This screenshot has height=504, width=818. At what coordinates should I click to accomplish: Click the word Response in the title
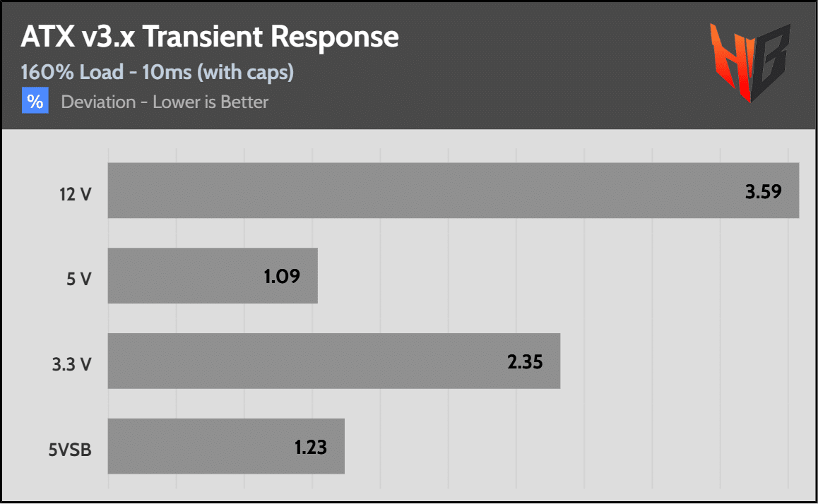point(334,38)
